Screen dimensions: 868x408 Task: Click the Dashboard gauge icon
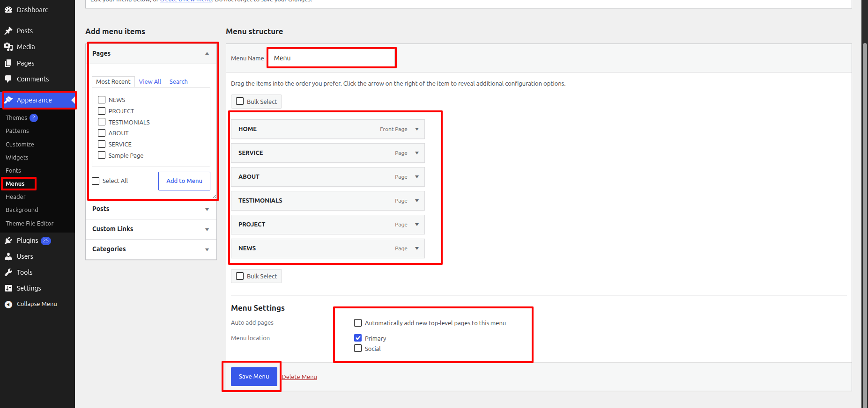pyautogui.click(x=8, y=10)
